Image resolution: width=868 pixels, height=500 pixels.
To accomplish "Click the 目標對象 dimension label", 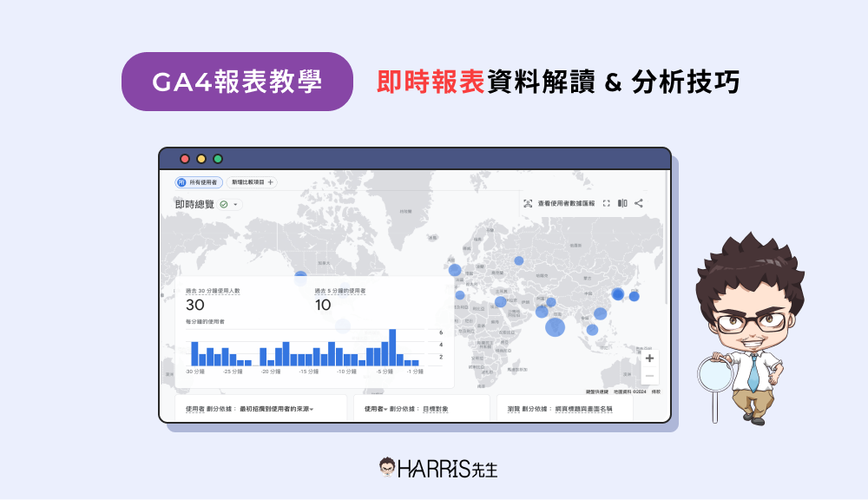I will pos(436,409).
